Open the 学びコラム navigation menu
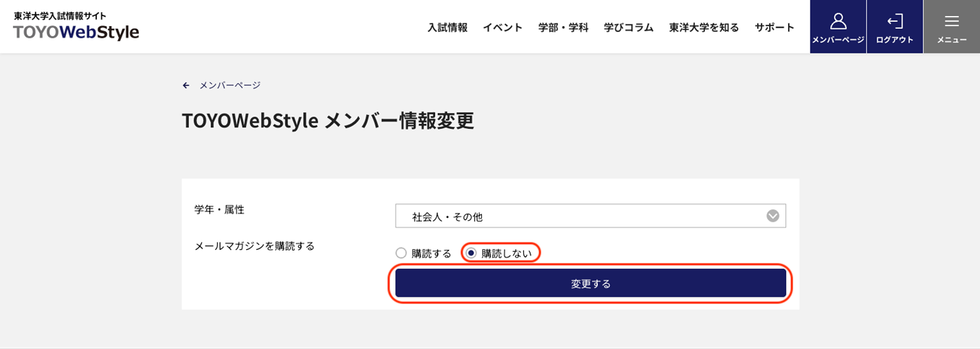980x349 pixels. [x=629, y=28]
